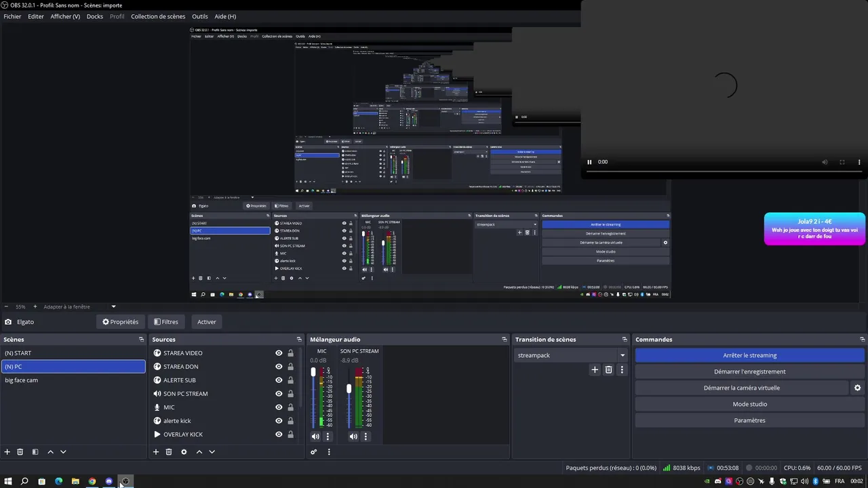Move selected source up
This screenshot has width=868, height=488.
199,452
